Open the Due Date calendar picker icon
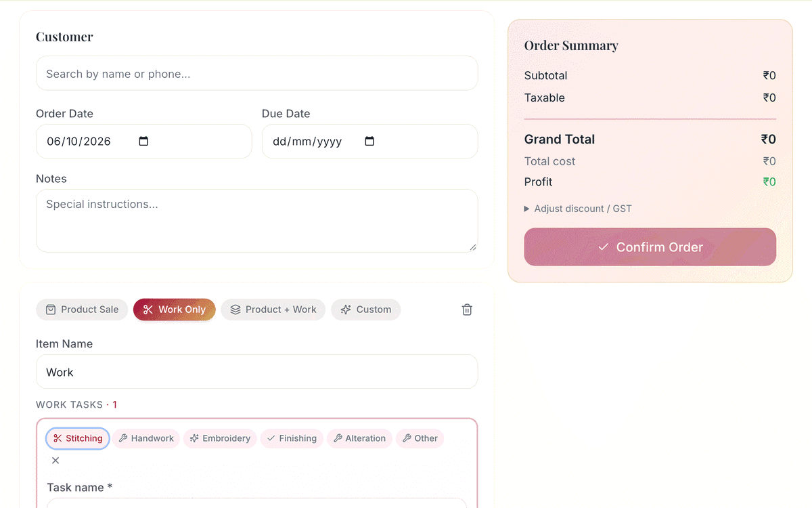 point(369,142)
